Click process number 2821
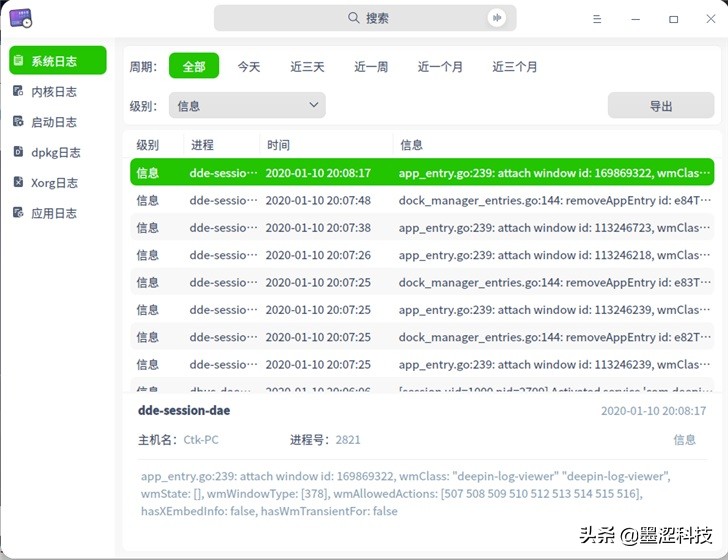728x560 pixels. pyautogui.click(x=348, y=440)
